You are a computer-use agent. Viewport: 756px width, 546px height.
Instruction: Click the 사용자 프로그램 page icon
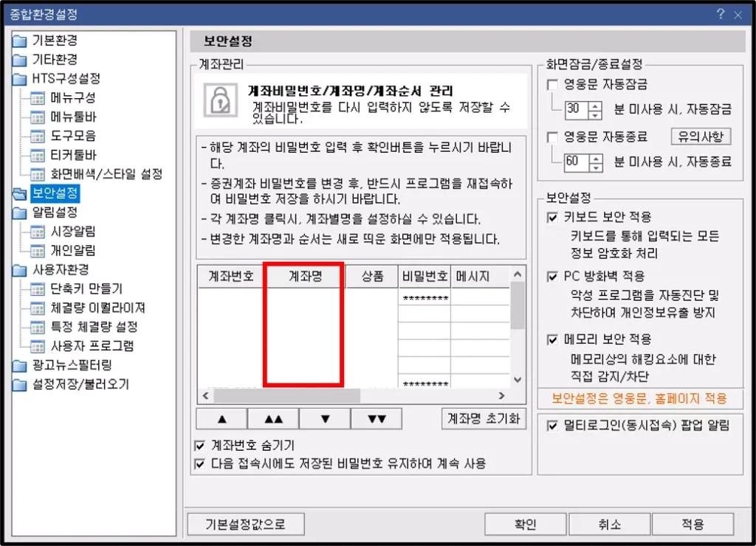click(x=38, y=346)
